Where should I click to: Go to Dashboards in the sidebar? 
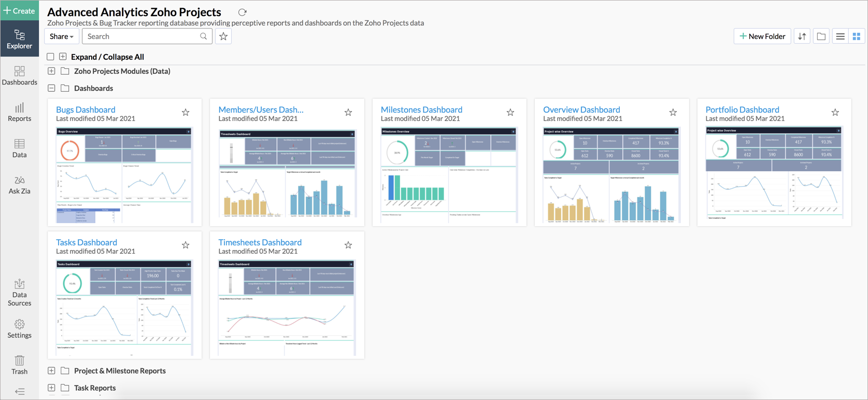[19, 76]
